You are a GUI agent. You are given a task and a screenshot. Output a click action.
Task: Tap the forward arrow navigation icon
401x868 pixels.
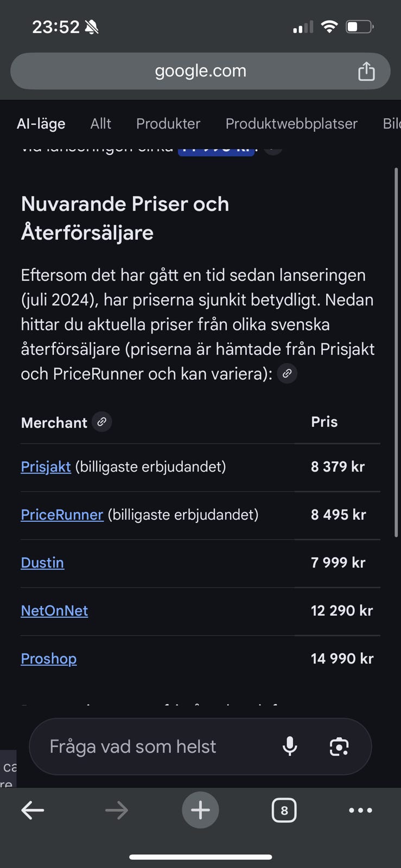[116, 810]
